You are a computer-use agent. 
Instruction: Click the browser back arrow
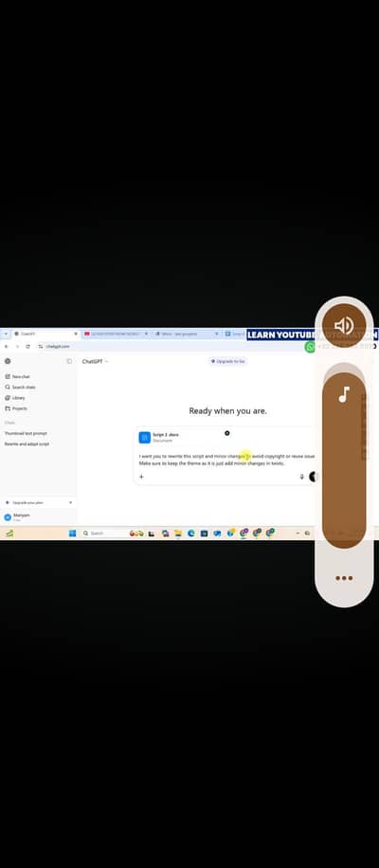6,347
